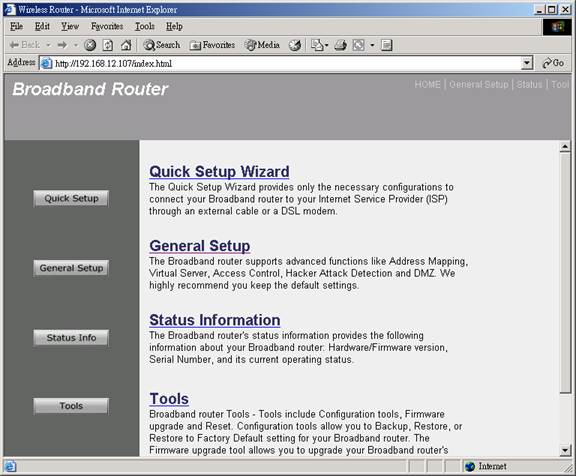Open the Favorites menu in menu bar
This screenshot has width=576, height=476.
point(107,26)
